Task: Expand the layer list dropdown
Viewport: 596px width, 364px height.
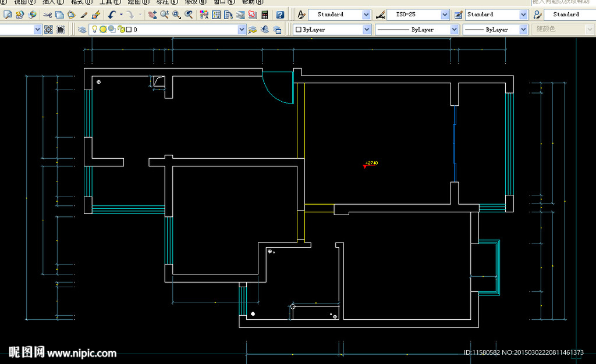Action: coord(242,29)
